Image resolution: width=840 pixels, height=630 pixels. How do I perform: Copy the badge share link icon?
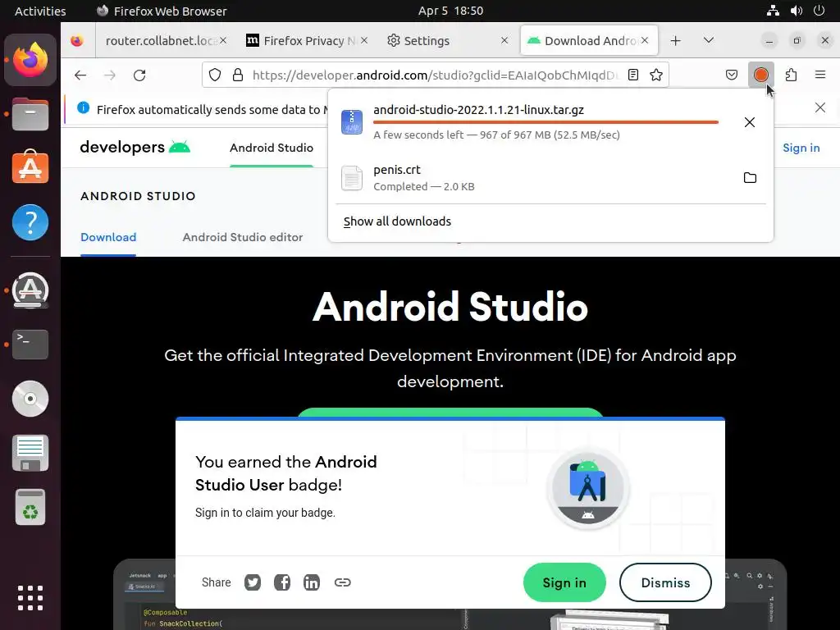[342, 582]
